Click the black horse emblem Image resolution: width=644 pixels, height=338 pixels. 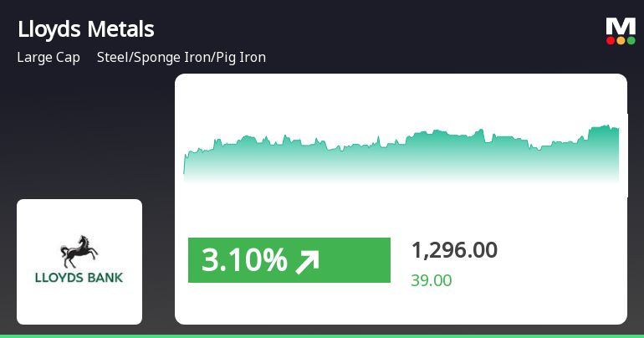point(79,250)
